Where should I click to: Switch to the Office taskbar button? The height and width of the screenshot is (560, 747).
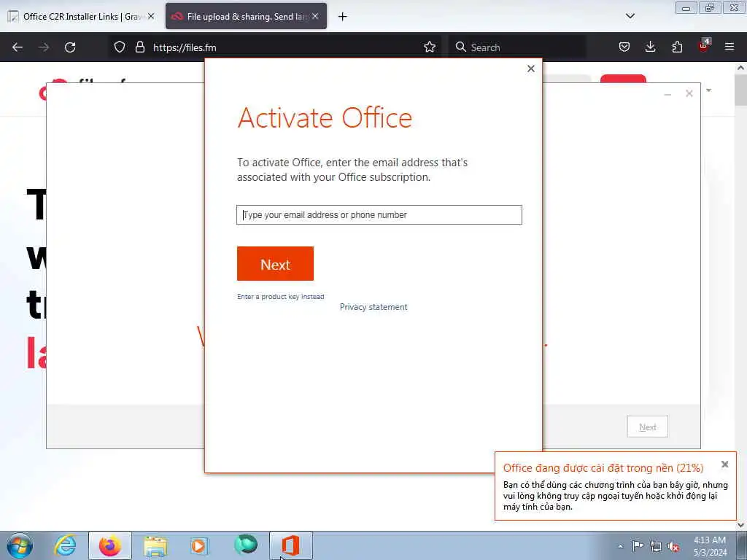[290, 545]
